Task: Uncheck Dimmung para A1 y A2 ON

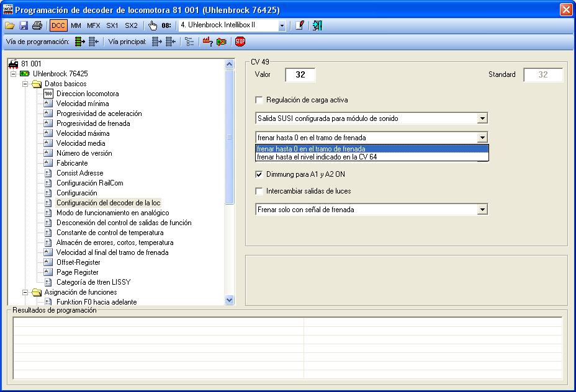Action: point(259,174)
